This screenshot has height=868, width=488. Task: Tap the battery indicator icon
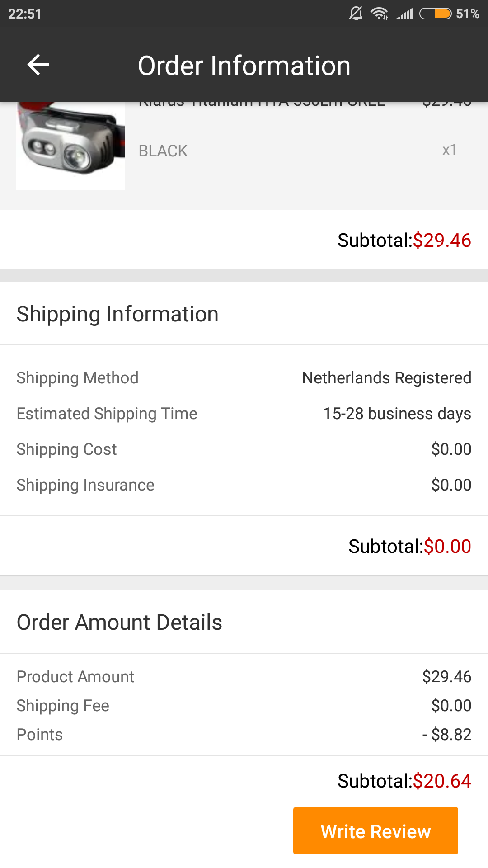[436, 14]
